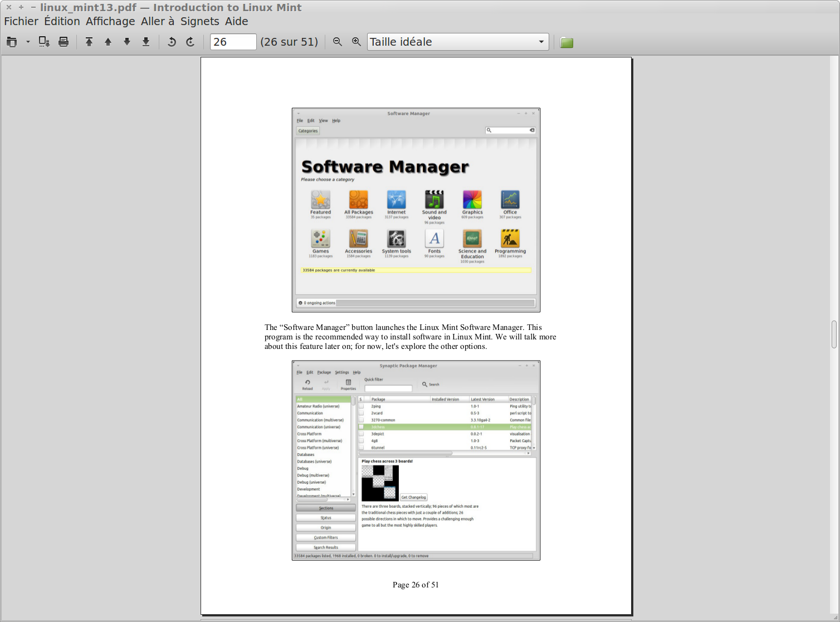The image size is (840, 622).
Task: Click Sound and video category icon
Action: [434, 200]
